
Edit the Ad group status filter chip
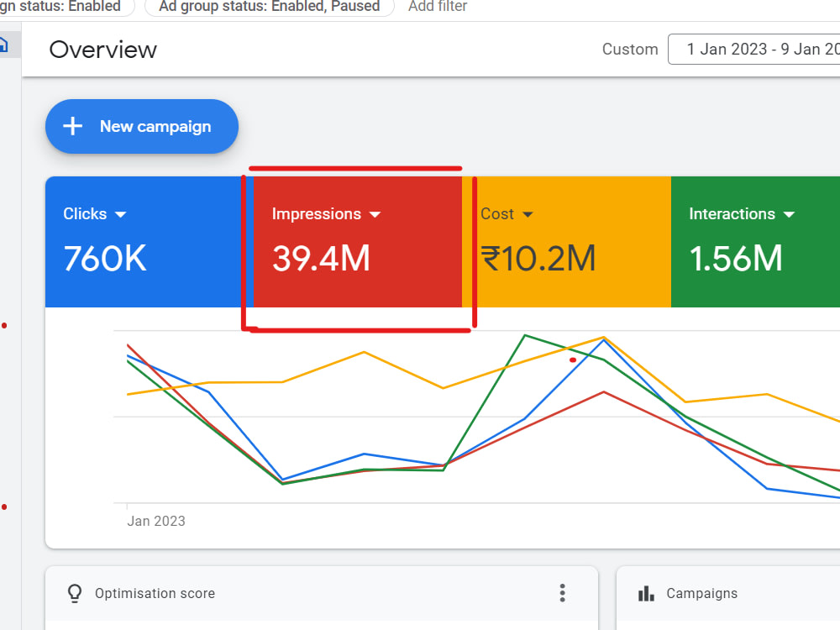[270, 7]
